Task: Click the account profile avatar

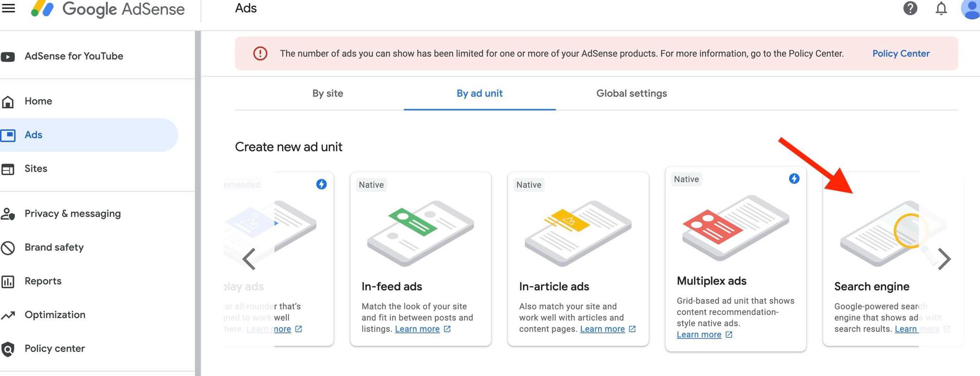Action: (x=970, y=9)
